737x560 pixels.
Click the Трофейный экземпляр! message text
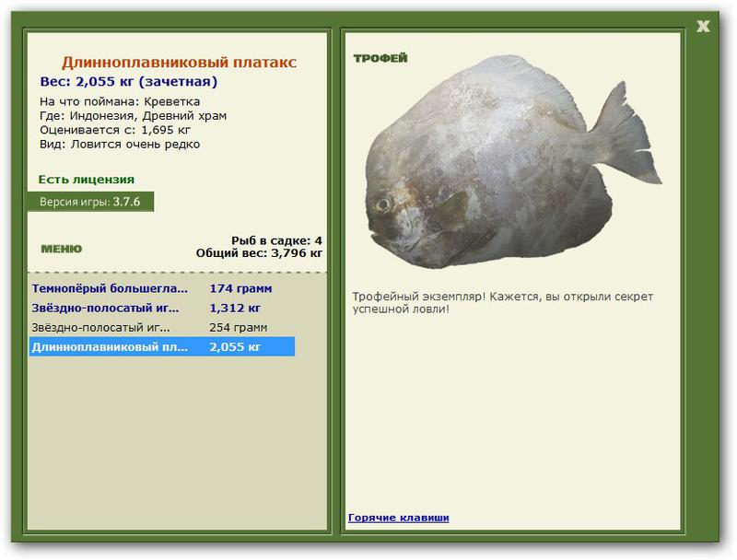503,303
